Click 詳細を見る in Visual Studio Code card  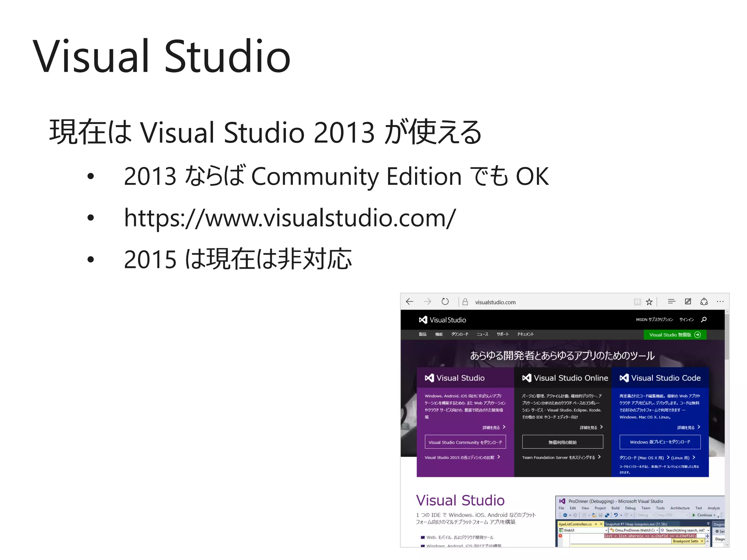pos(689,427)
